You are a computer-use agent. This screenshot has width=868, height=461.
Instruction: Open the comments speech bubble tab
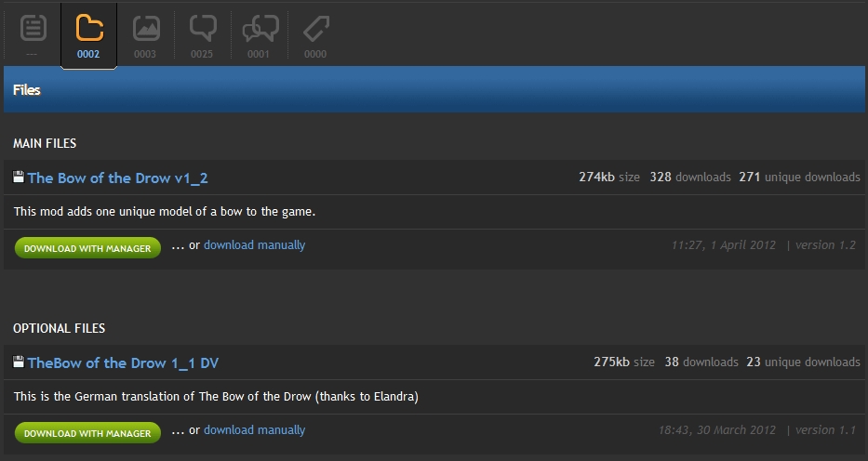tap(202, 28)
